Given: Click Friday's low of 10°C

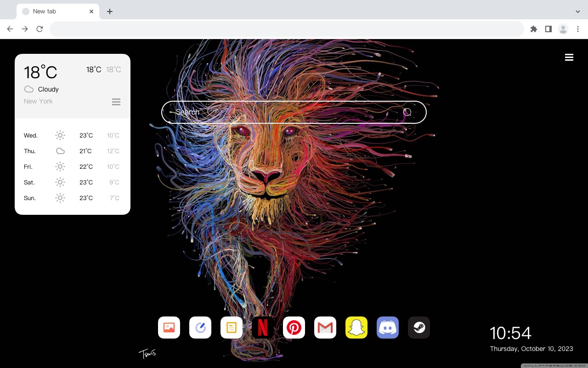Looking at the screenshot, I should 113,167.
